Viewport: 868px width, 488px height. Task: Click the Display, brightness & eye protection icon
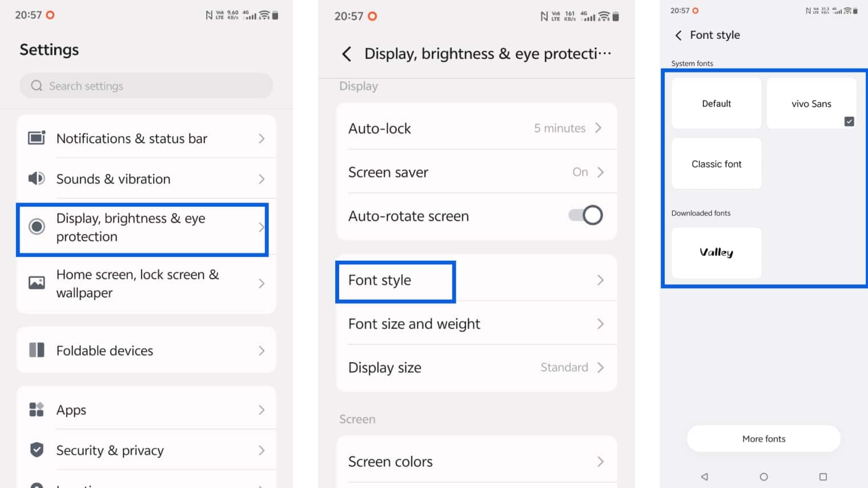point(36,227)
